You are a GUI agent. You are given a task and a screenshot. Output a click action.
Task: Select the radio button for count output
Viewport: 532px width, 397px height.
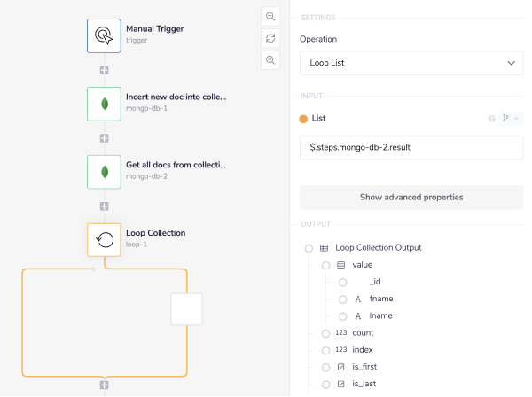click(x=326, y=333)
